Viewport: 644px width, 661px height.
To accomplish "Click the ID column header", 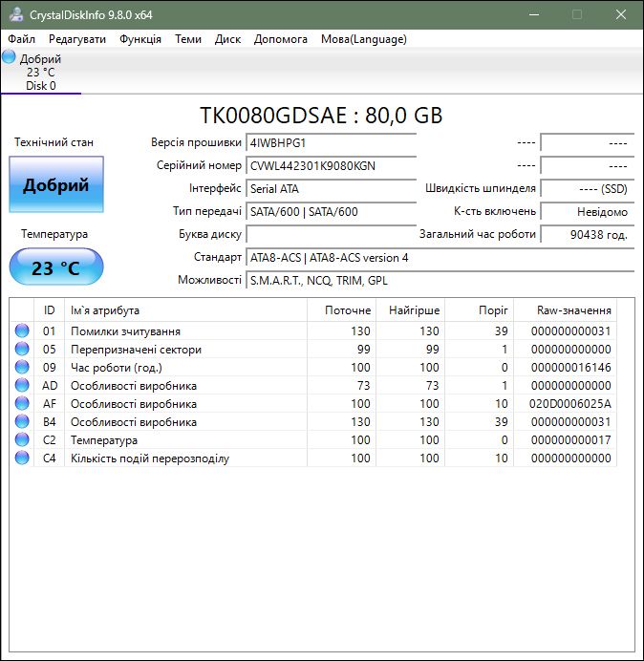I will [x=49, y=310].
